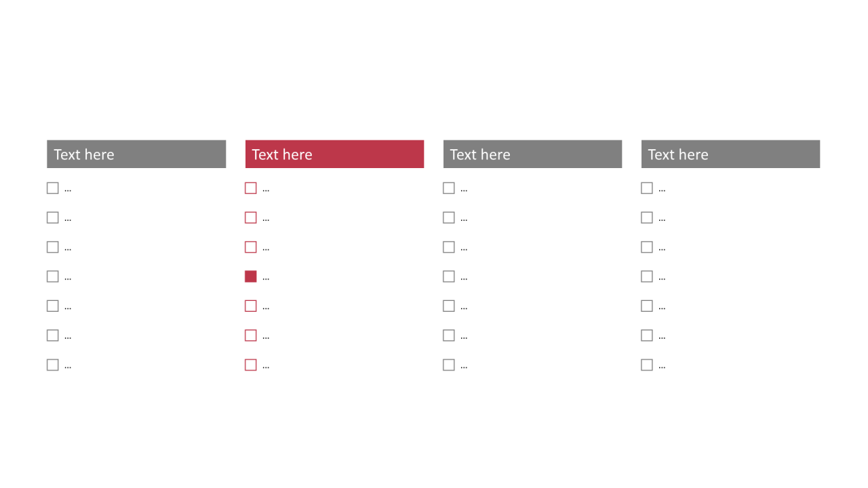Check the fourth checkbox in first column
The image size is (868, 488).
[53, 277]
